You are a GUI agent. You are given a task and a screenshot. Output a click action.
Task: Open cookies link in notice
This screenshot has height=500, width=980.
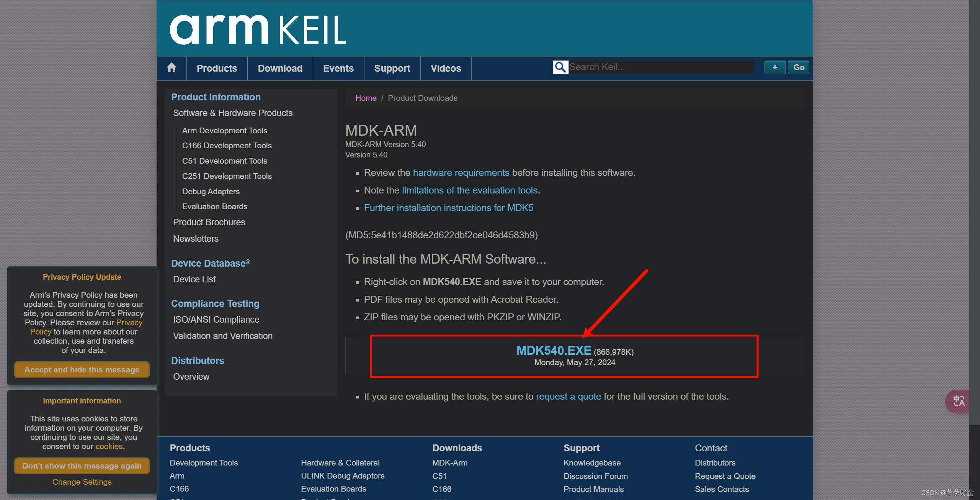[x=109, y=446]
